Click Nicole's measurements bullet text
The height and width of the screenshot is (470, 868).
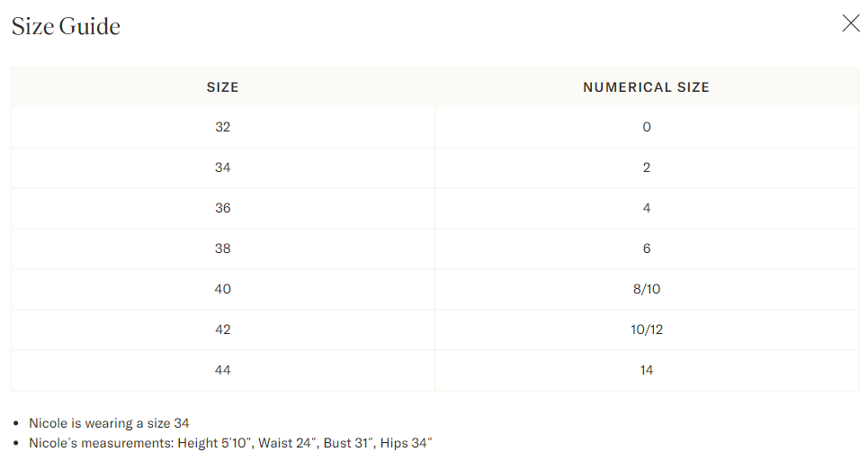pos(230,443)
